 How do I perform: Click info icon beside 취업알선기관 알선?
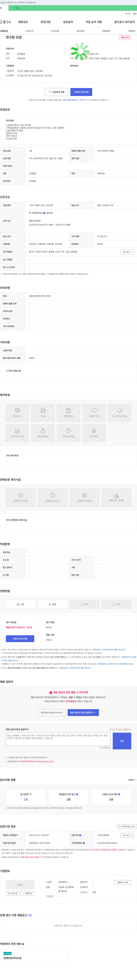coord(77,794)
